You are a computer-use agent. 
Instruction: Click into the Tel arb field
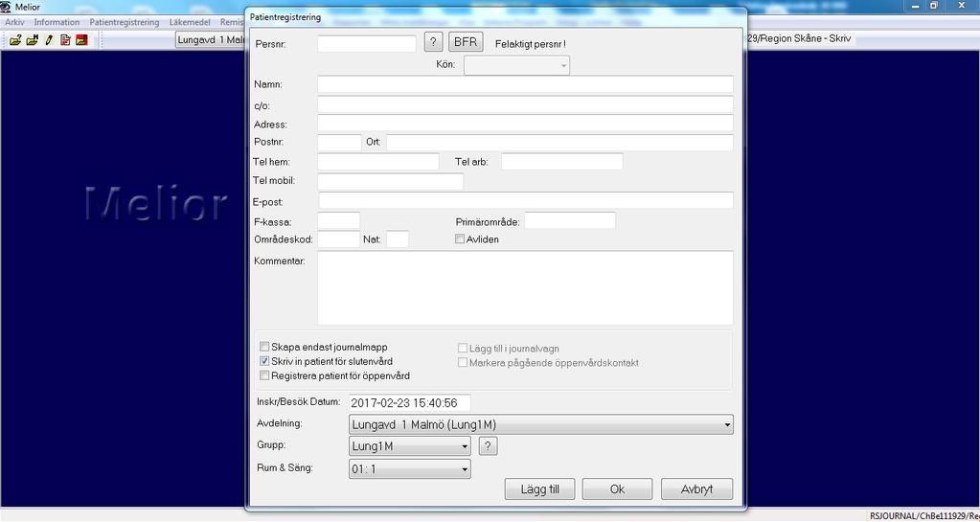point(562,161)
